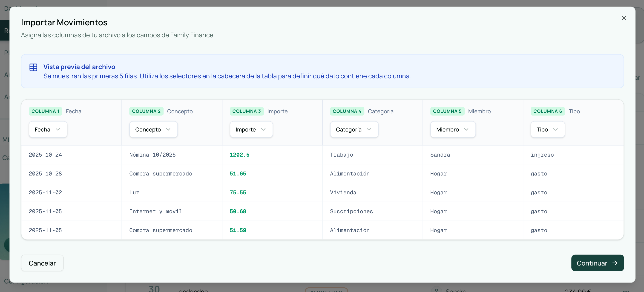
Task: Open the Fecha column selector
Action: (48, 129)
